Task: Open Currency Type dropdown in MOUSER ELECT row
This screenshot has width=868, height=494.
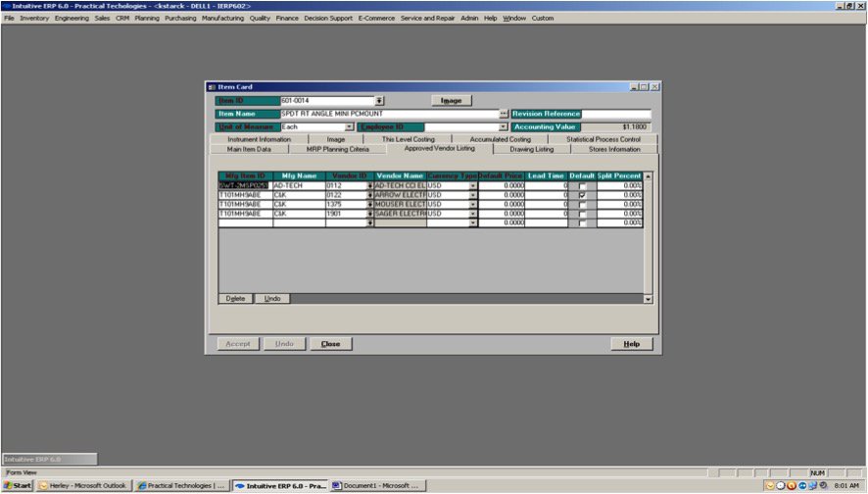Action: (473, 204)
